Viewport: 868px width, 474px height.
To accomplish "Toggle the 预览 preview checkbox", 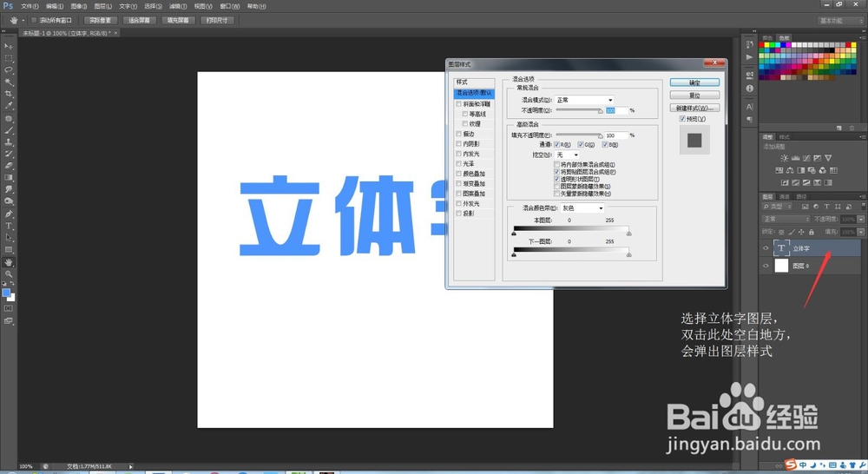I will coord(682,119).
